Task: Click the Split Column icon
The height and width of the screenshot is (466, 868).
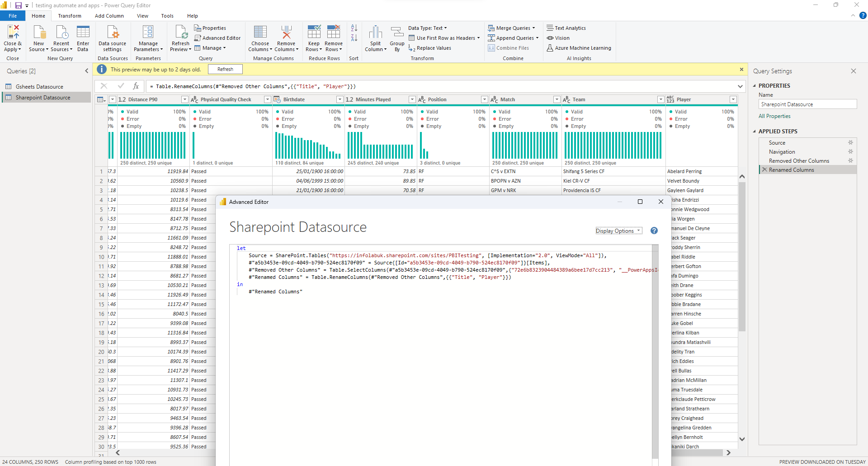Action: (375, 33)
